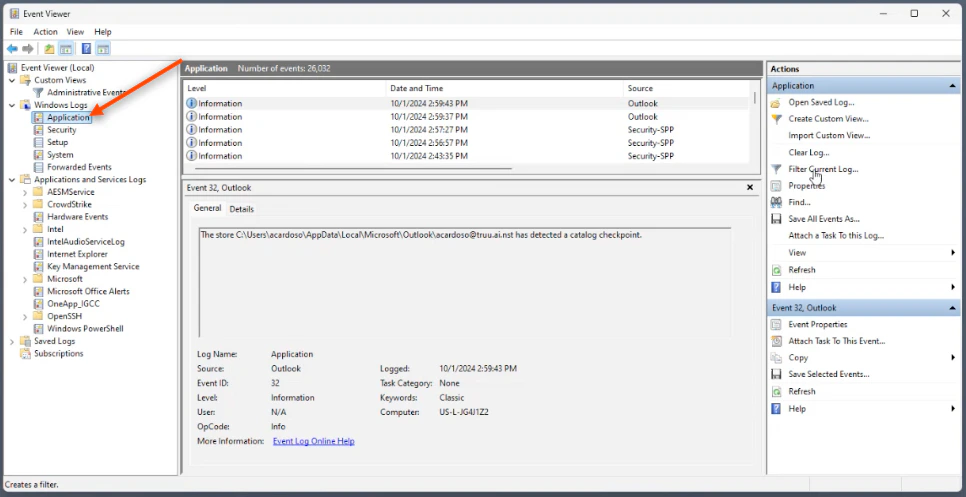Open the View submenu arrow in Actions
The width and height of the screenshot is (966, 497).
pyautogui.click(x=953, y=253)
